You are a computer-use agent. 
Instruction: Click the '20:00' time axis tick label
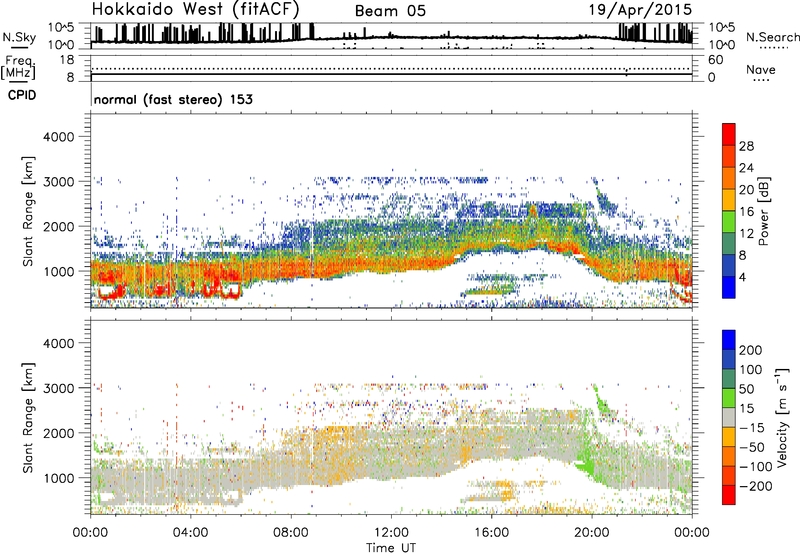[591, 533]
